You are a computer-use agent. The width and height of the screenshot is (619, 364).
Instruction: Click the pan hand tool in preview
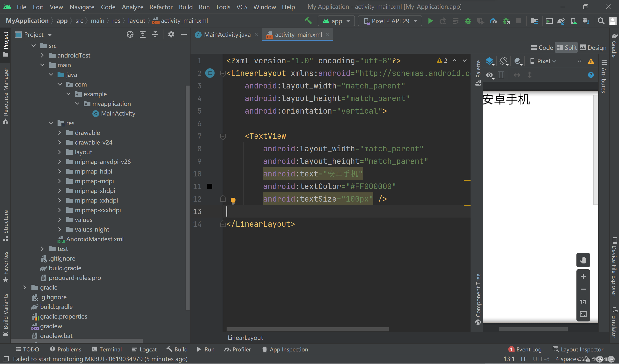[x=583, y=260]
